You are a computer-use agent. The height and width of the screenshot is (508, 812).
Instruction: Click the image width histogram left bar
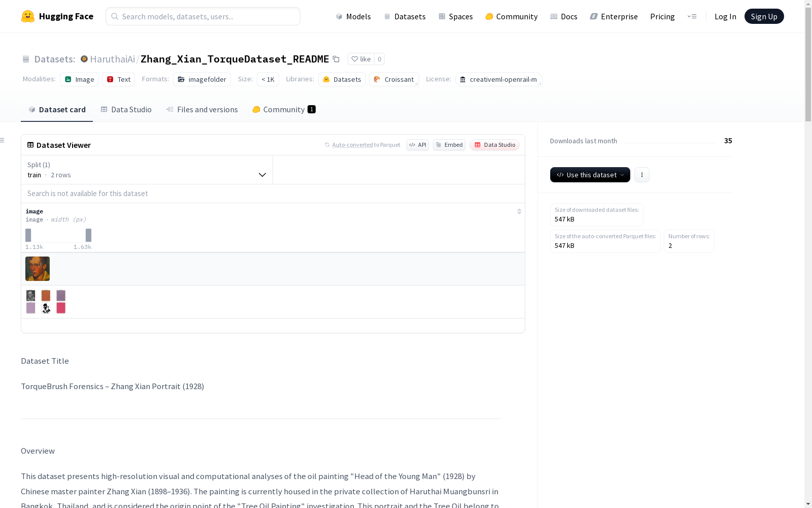coord(28,235)
